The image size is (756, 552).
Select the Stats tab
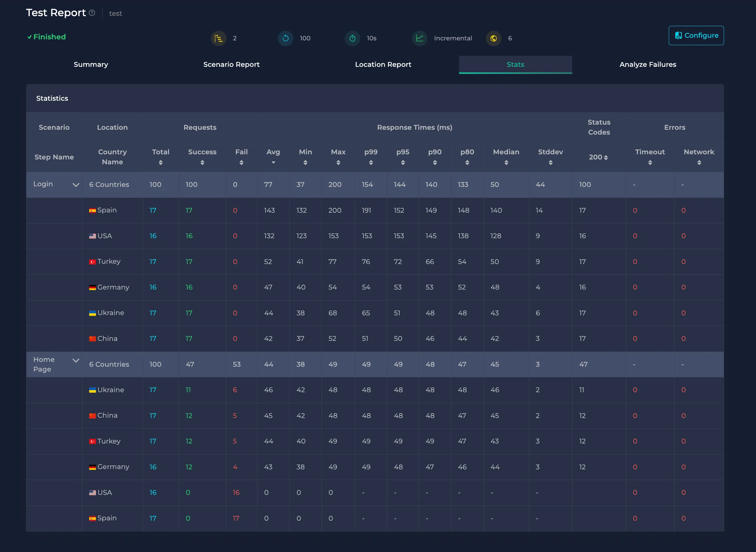(x=515, y=65)
